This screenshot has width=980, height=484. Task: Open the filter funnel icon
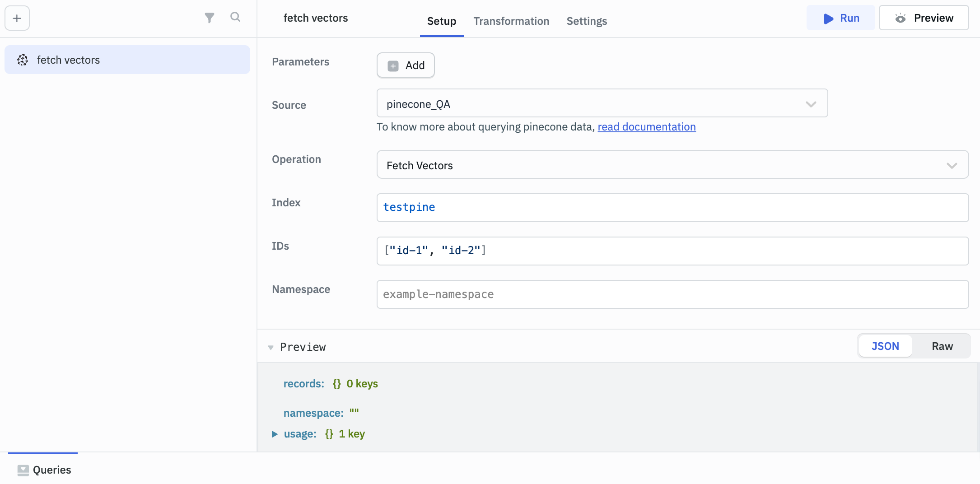tap(209, 18)
